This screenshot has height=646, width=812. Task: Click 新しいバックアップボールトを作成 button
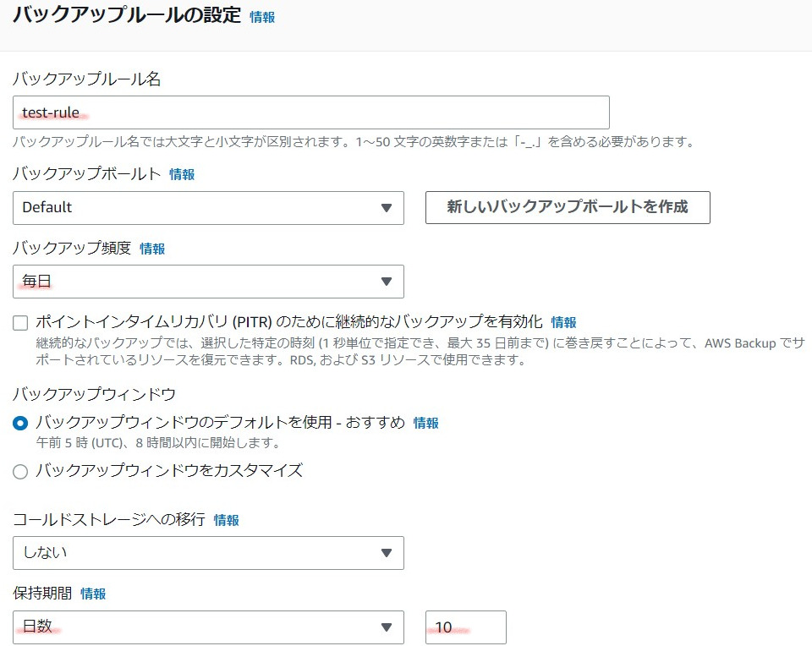click(568, 207)
